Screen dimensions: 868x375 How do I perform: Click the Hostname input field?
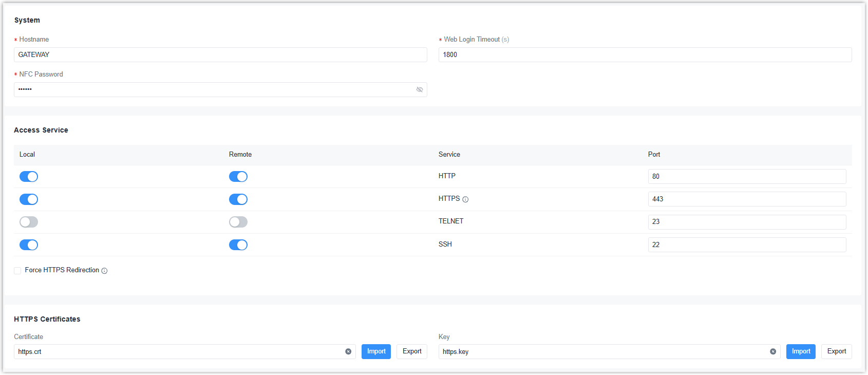[x=220, y=55]
